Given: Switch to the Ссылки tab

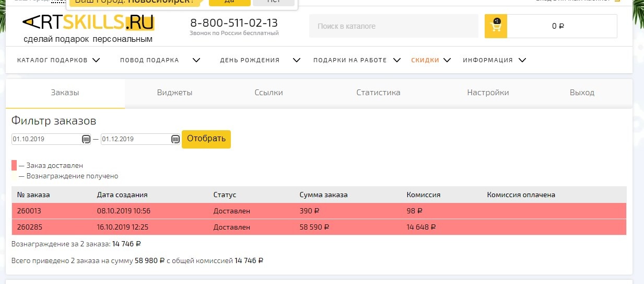Looking at the screenshot, I should click(268, 93).
